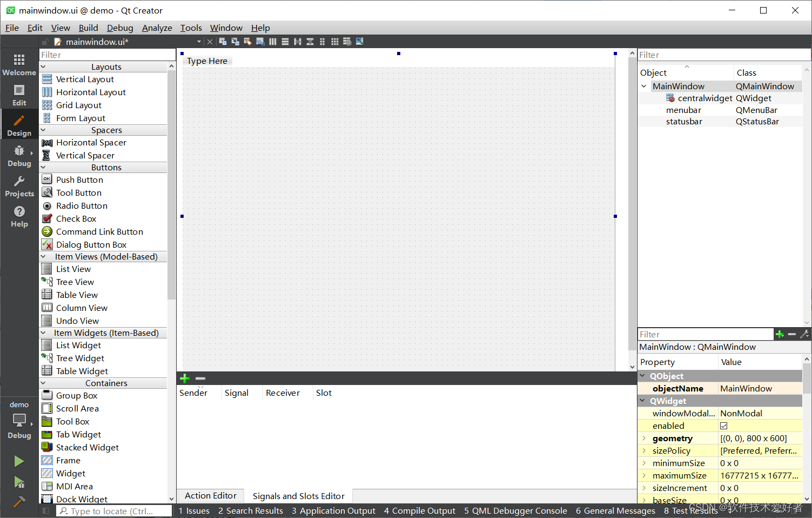
Task: Collapse Item Widgets (Item-Based) category
Action: click(43, 333)
